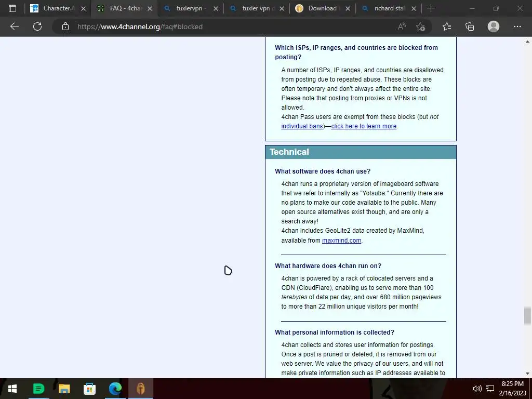This screenshot has height=399, width=532.
Task: Open tab actions menu icon
Action: pos(12,8)
